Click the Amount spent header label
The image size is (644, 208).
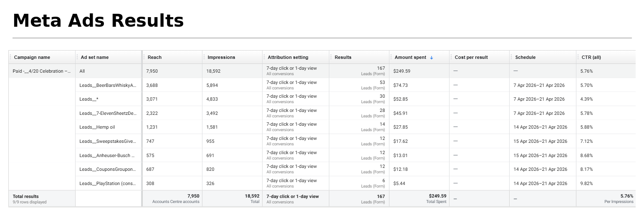tap(410, 57)
